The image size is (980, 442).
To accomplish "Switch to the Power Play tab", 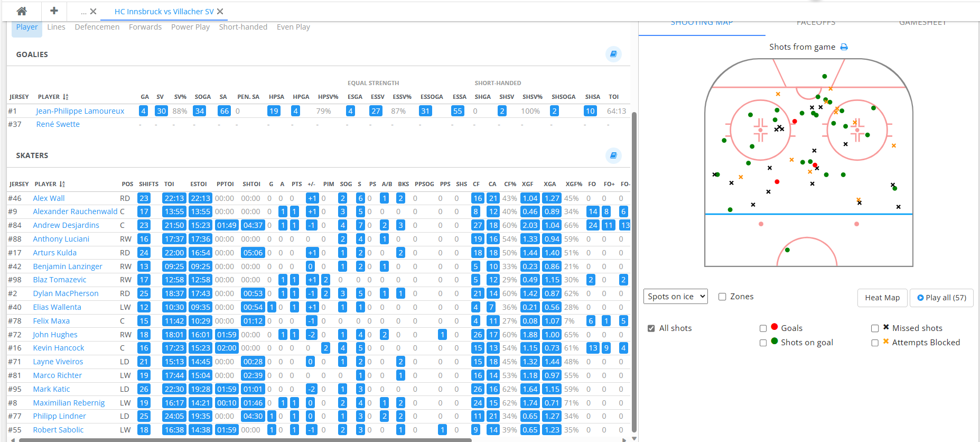I will click(x=190, y=27).
